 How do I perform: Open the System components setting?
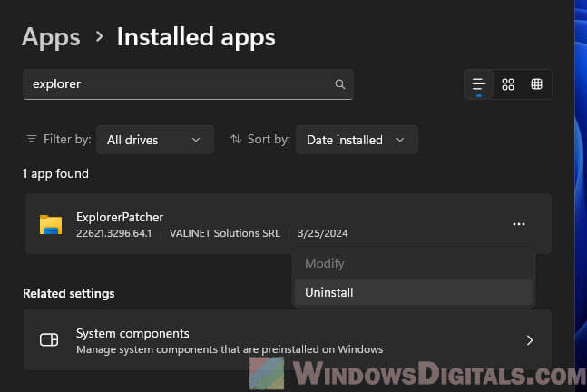[287, 340]
